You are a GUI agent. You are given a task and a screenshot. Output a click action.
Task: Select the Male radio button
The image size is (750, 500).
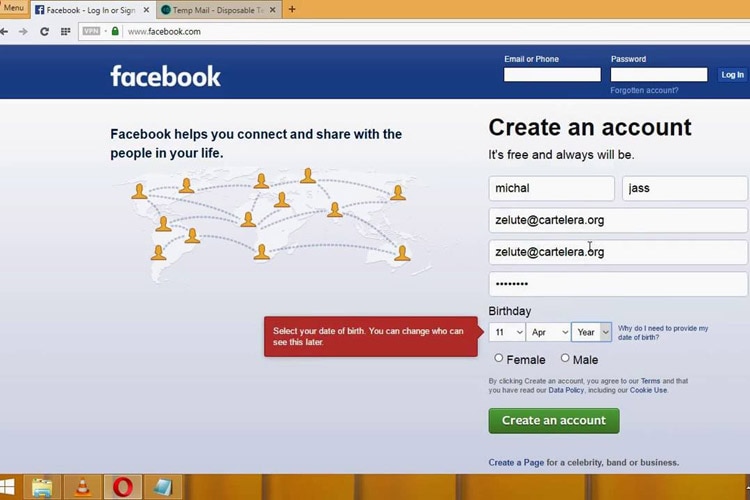coord(565,358)
